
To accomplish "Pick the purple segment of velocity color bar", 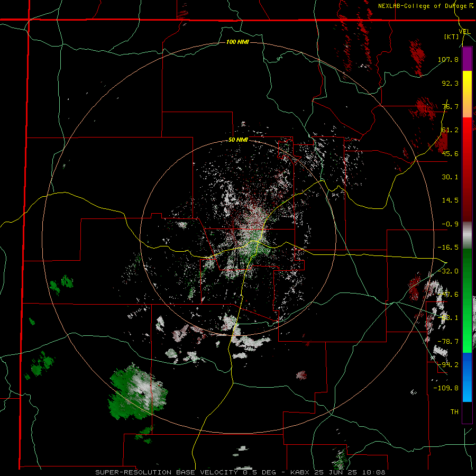I will (467, 59).
